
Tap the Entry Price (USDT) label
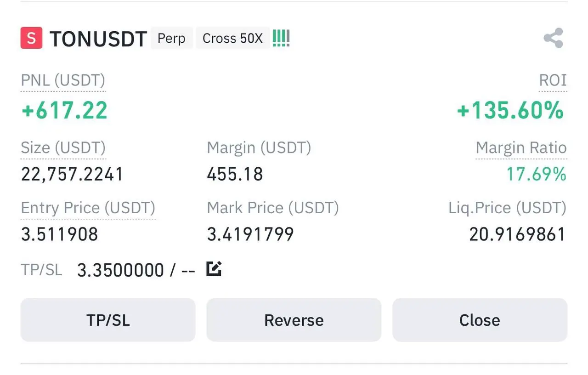(88, 208)
